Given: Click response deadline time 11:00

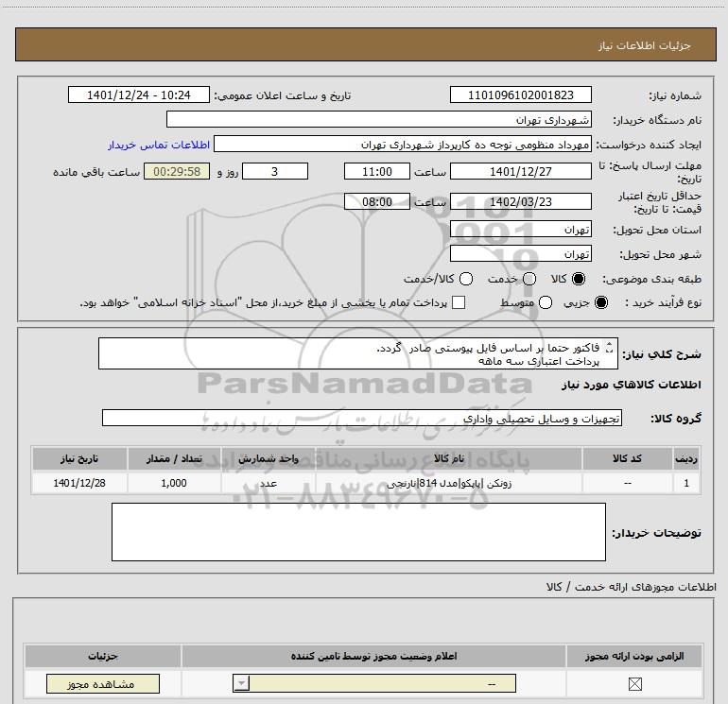Looking at the screenshot, I should click(377, 171).
